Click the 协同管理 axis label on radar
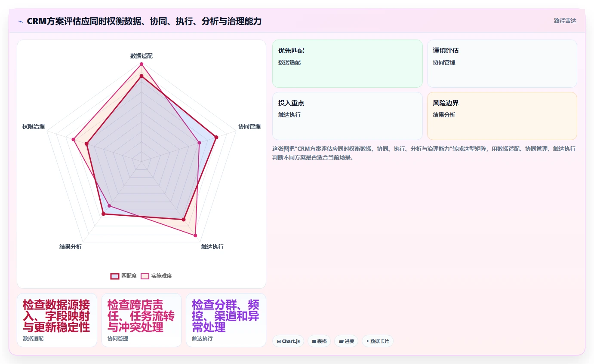The image size is (594, 364). tap(249, 126)
